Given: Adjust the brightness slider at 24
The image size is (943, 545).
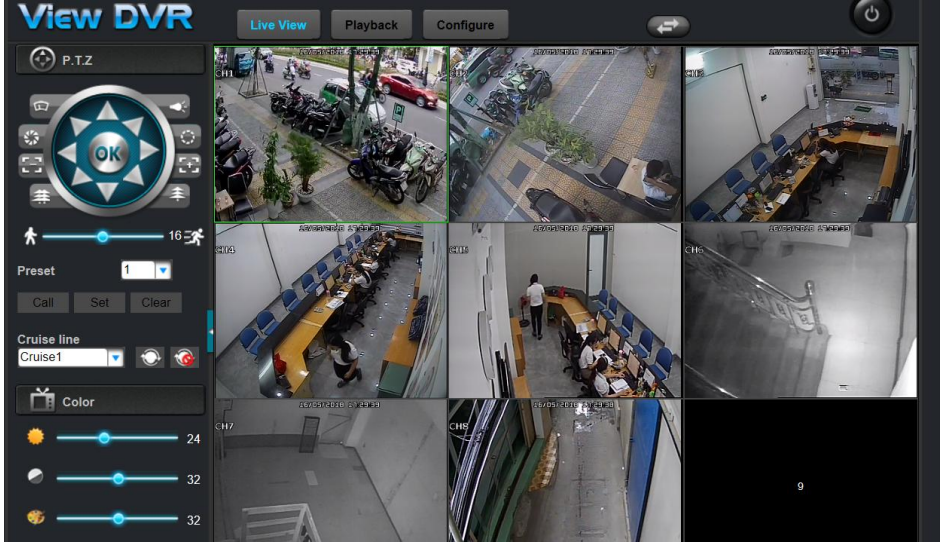Looking at the screenshot, I should click(x=104, y=438).
